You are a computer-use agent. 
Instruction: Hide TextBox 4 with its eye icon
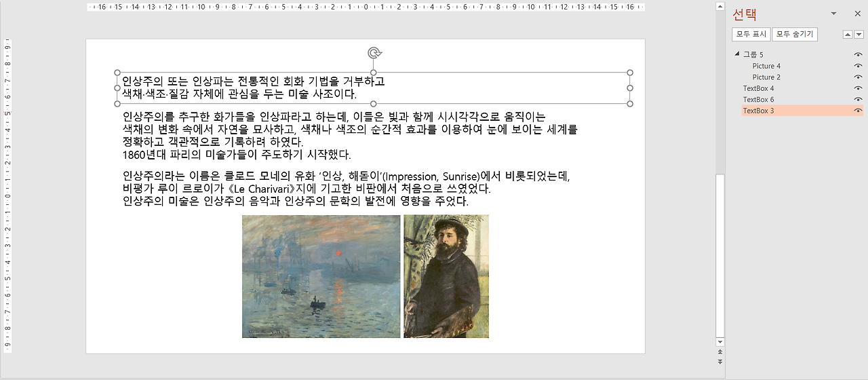[x=858, y=88]
